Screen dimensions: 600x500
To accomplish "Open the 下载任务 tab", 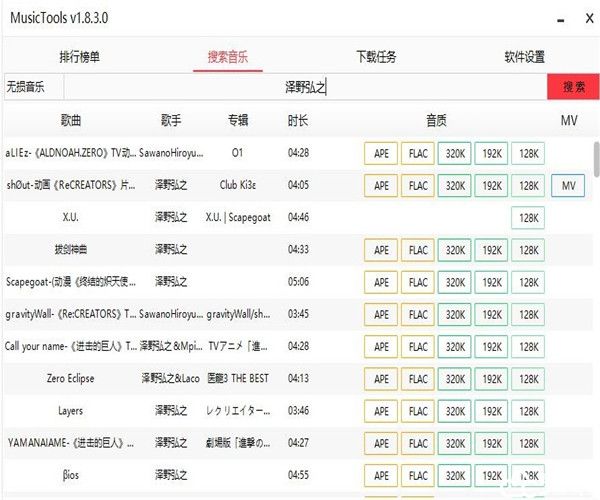I will 376,57.
